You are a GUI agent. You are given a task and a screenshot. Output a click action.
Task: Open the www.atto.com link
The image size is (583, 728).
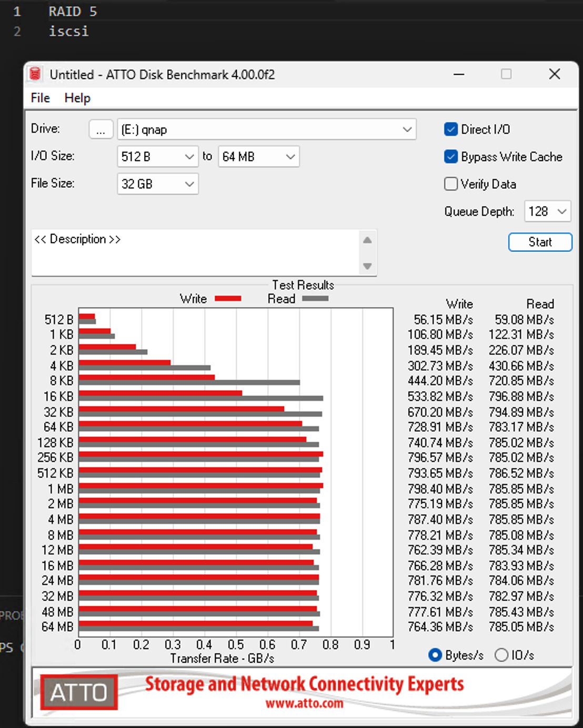pyautogui.click(x=304, y=704)
